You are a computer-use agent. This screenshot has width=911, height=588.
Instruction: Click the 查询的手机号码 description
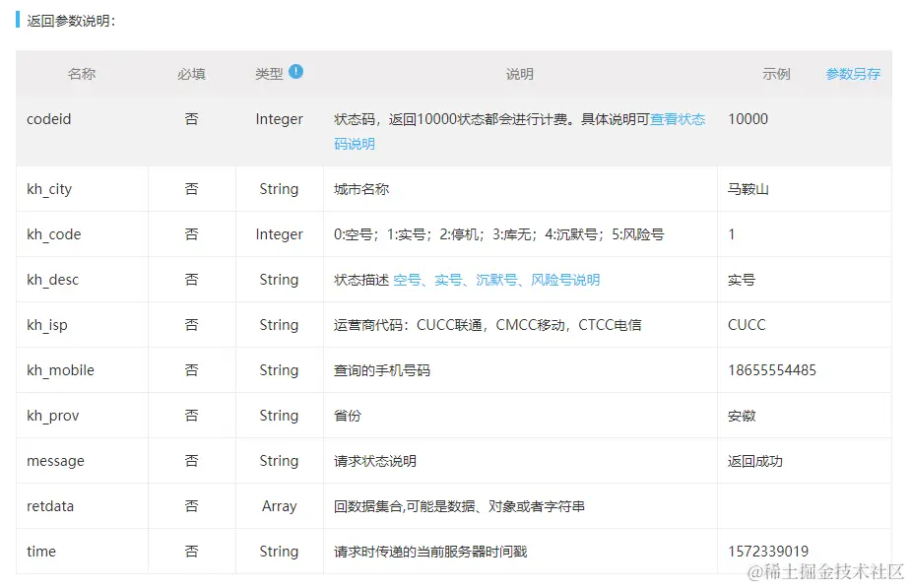382,370
